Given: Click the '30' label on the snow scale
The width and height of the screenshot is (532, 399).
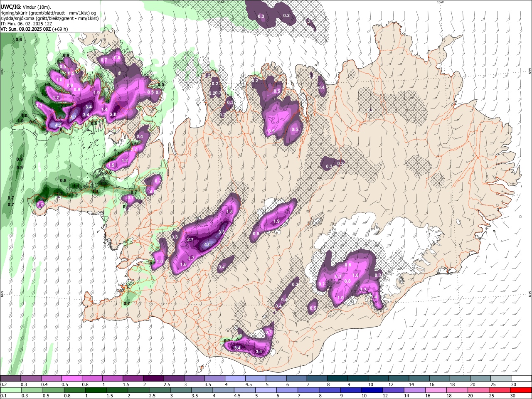Looking at the screenshot, I should pos(513,384).
